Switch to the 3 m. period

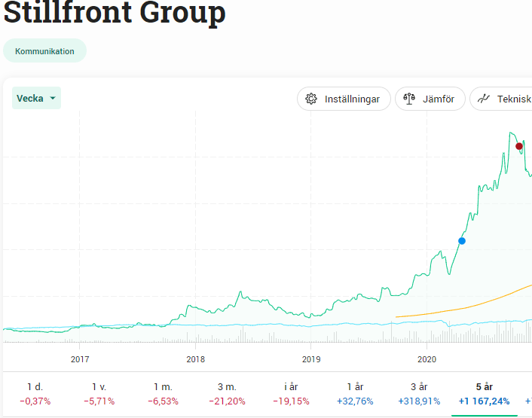(x=228, y=393)
